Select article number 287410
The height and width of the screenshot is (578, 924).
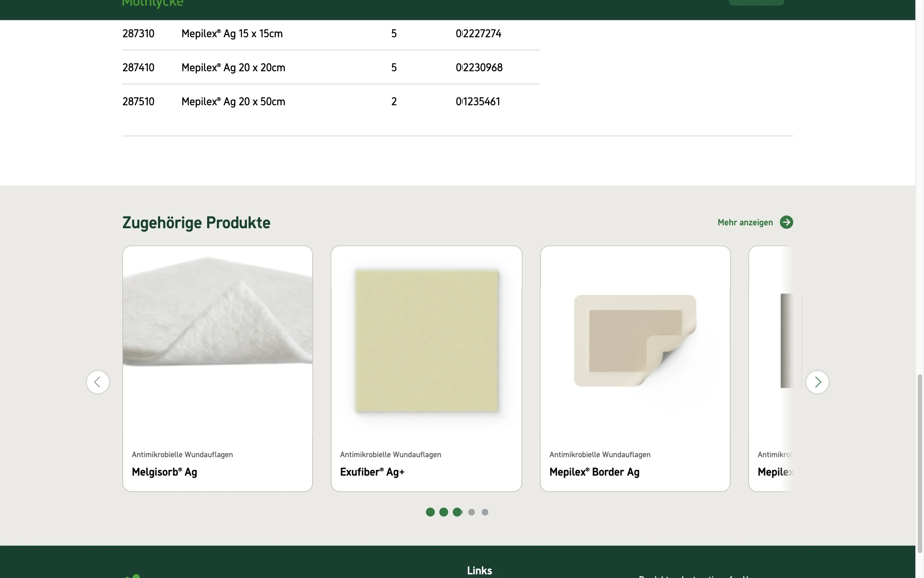point(138,68)
